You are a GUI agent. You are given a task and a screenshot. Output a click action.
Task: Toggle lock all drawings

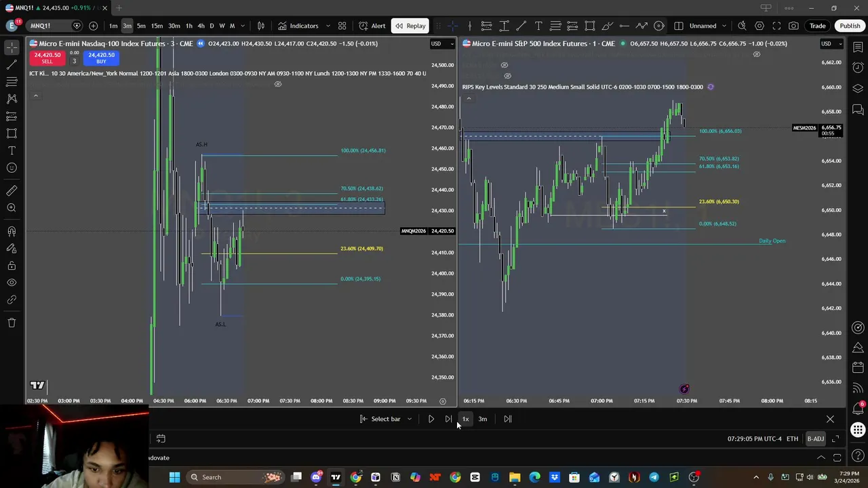12,266
